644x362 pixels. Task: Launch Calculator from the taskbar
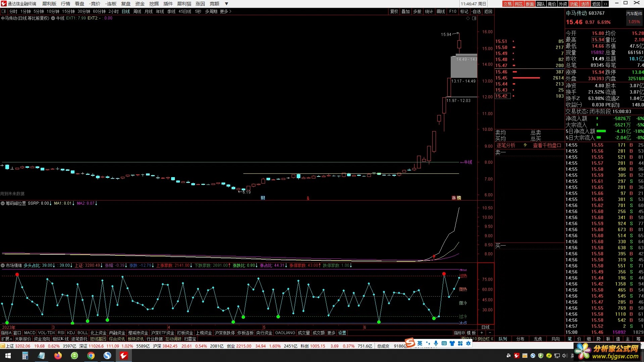(25, 356)
